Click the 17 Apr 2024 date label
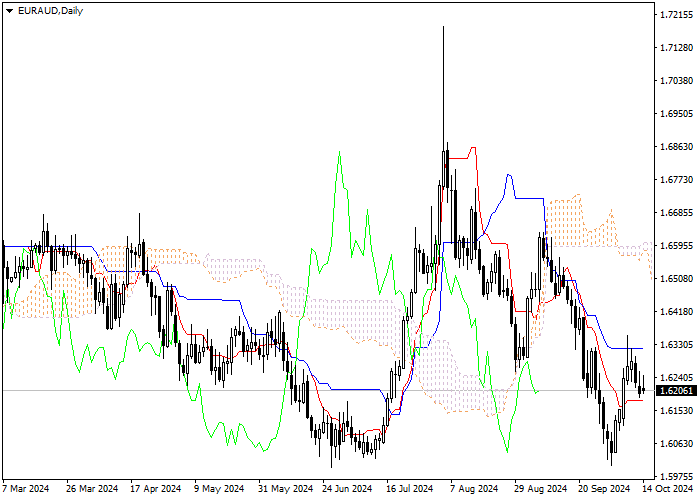 click(155, 489)
